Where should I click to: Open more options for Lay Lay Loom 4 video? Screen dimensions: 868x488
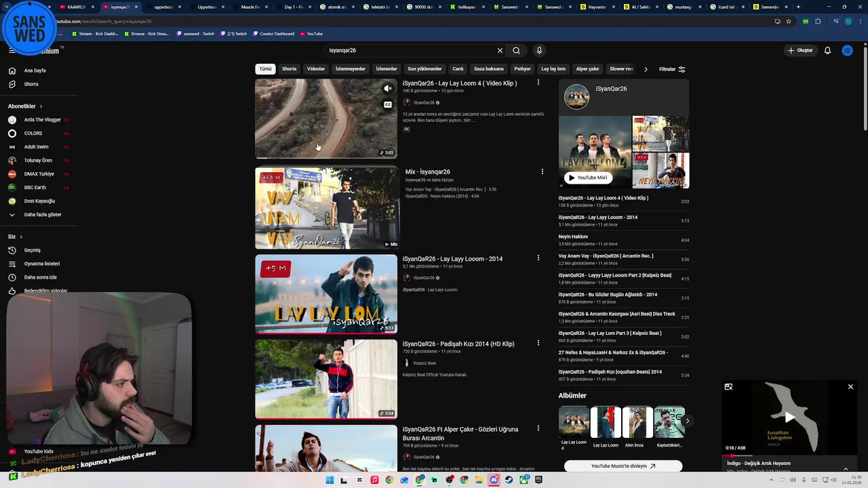pyautogui.click(x=538, y=83)
